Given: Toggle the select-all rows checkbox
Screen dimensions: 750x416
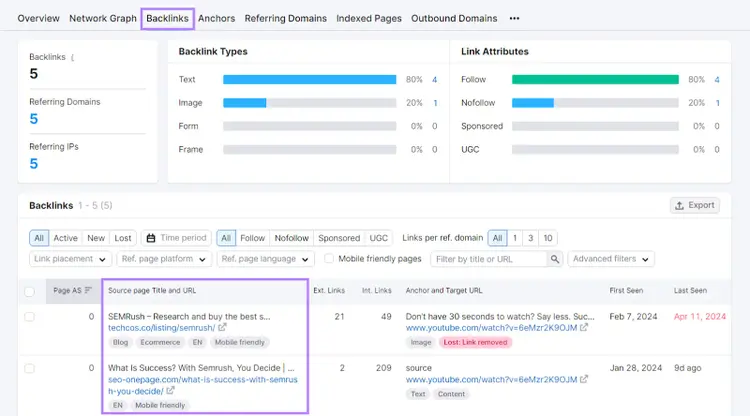Looking at the screenshot, I should (30, 291).
